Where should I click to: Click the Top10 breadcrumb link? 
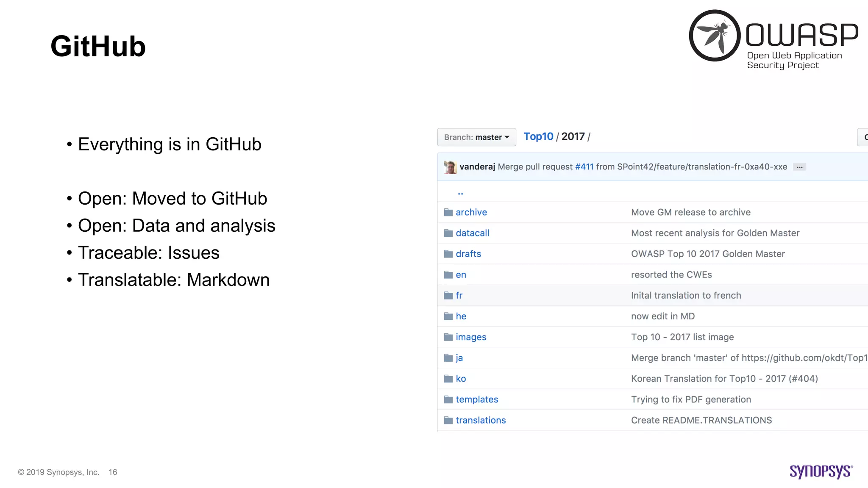point(538,136)
